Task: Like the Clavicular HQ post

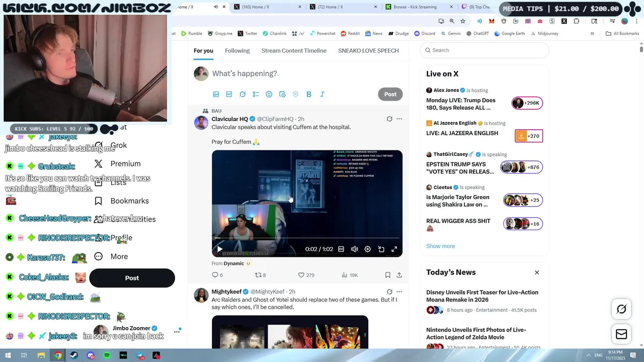Action: pos(306,275)
